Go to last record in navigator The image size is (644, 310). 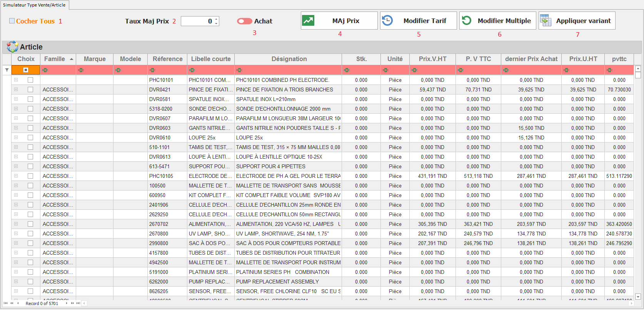click(x=78, y=303)
